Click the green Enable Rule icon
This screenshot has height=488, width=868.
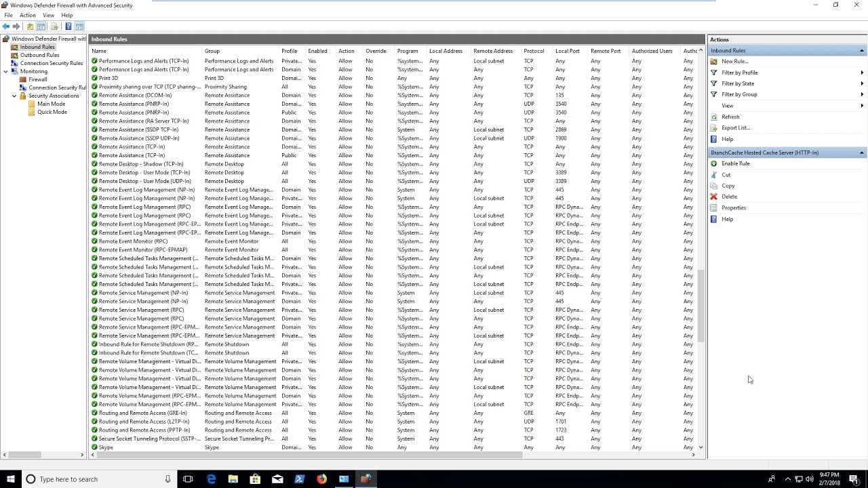713,163
